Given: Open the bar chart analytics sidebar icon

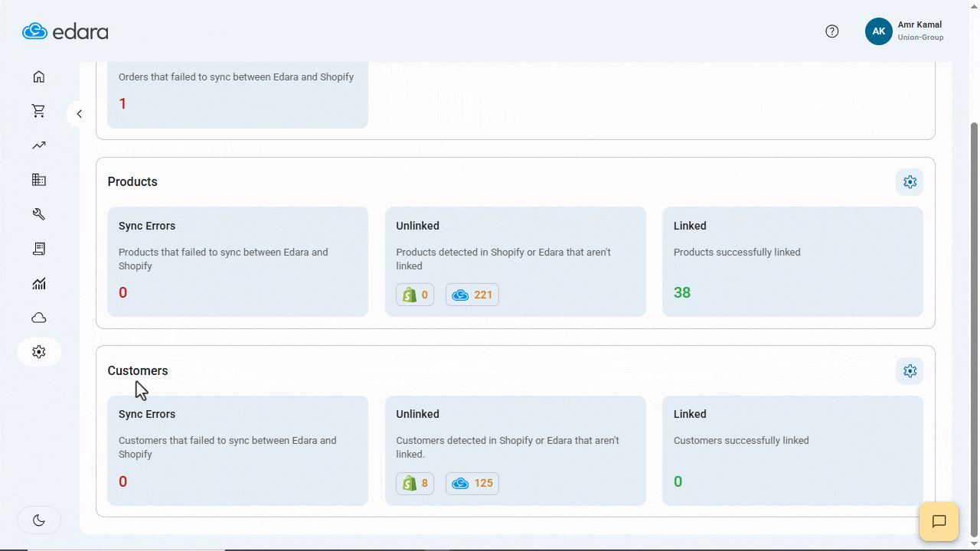Looking at the screenshot, I should [x=39, y=284].
